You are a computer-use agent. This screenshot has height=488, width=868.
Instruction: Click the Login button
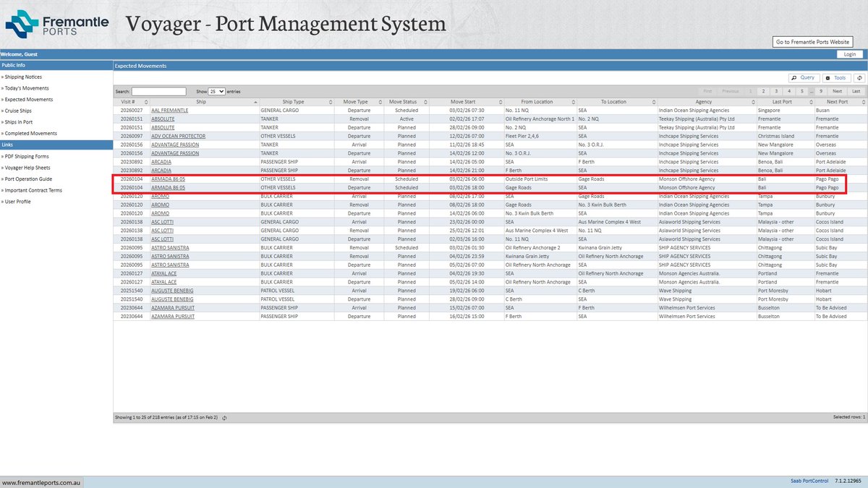click(x=850, y=54)
